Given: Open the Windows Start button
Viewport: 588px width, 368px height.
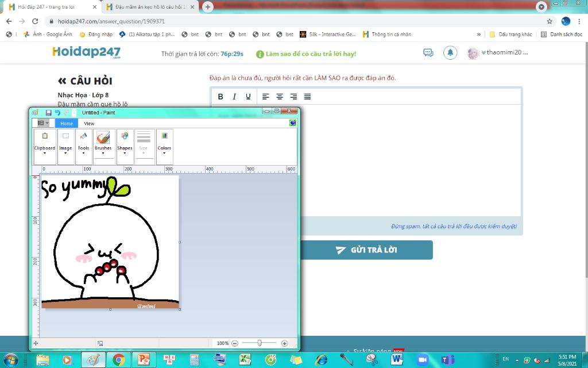Looking at the screenshot, I should (x=10, y=359).
